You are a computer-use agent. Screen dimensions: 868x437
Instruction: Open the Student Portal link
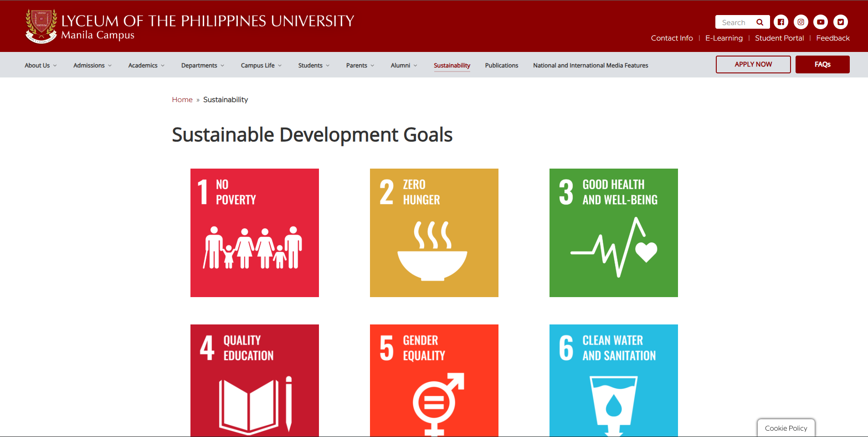[779, 38]
